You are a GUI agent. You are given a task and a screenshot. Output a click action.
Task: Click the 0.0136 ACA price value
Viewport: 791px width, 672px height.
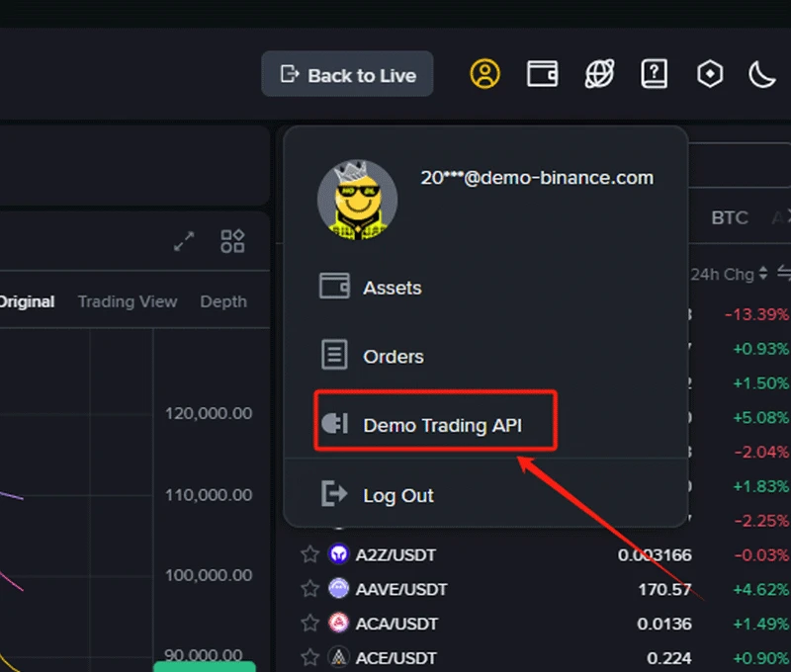663,624
